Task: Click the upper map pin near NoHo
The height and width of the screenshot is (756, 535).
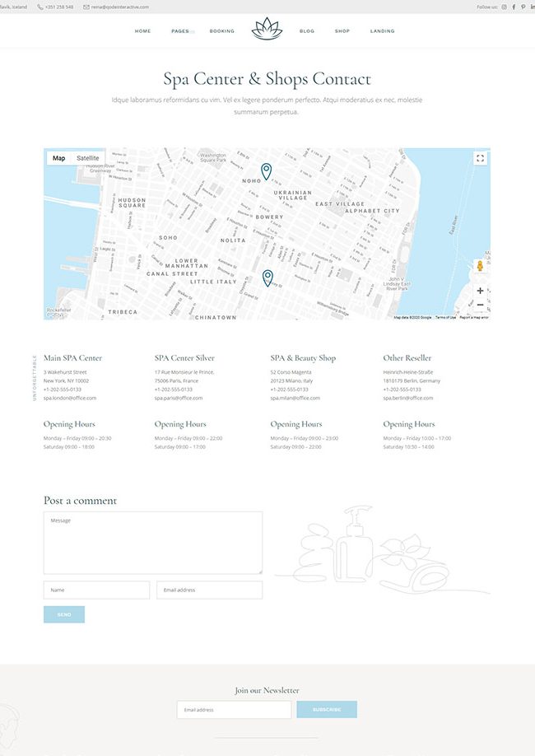Action: 266,171
